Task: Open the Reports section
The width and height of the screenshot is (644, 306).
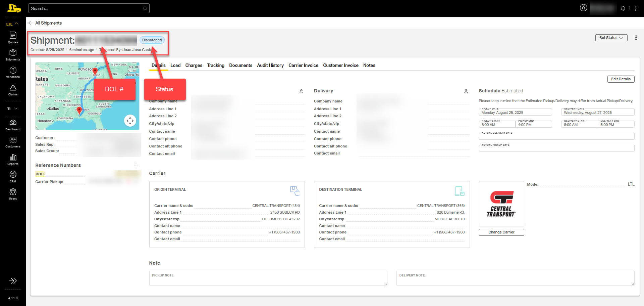Action: 13,160
